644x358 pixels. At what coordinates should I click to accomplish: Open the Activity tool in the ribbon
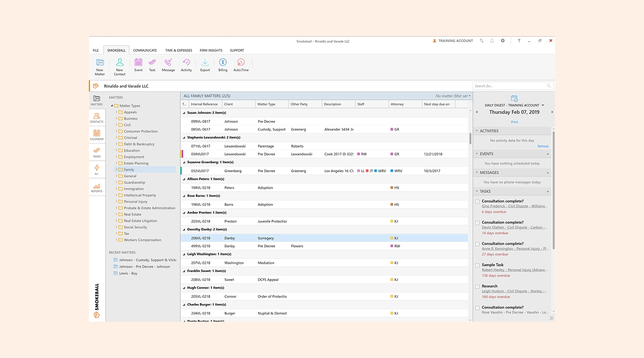point(186,65)
